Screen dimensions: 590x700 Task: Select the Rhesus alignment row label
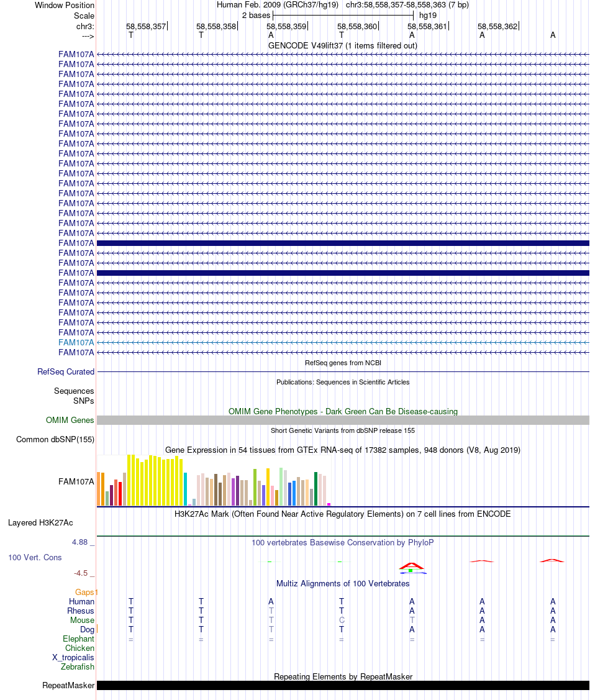81,611
